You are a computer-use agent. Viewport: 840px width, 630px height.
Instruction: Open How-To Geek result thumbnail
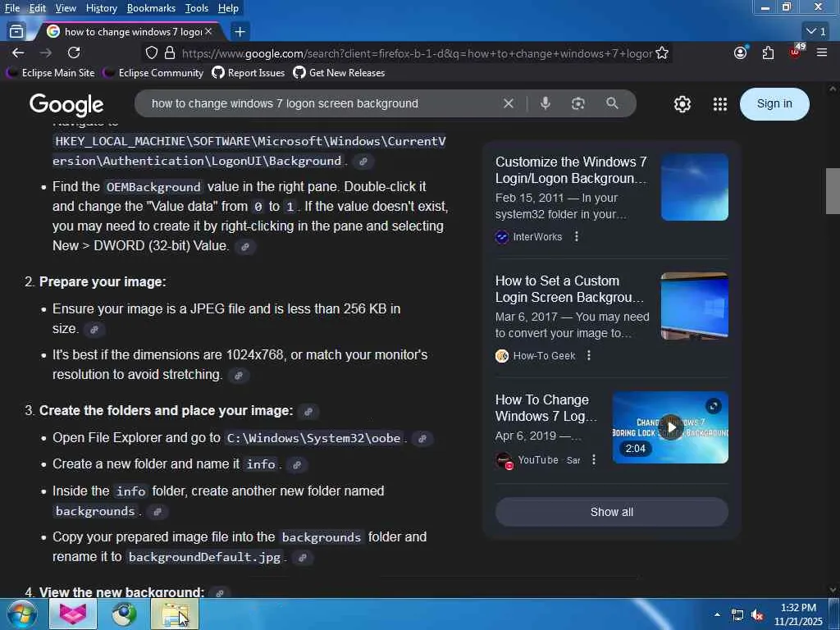coord(694,306)
